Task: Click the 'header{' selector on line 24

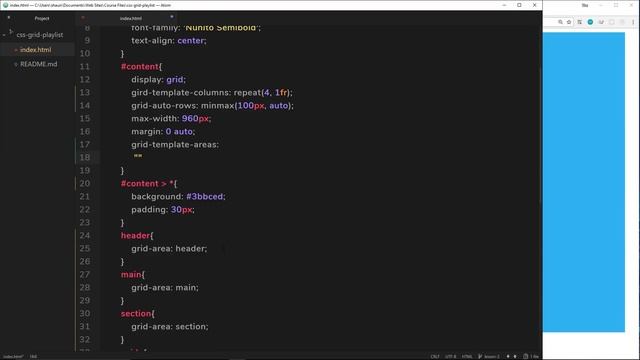Action: (x=137, y=236)
